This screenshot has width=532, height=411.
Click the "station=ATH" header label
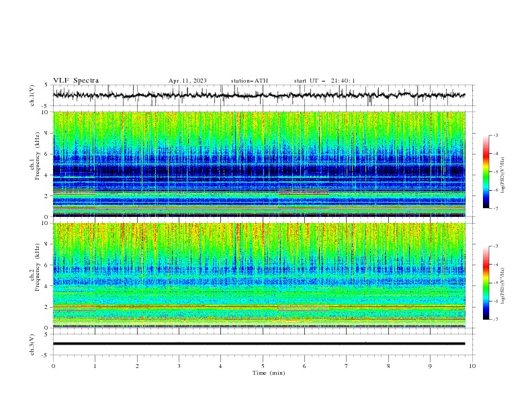tap(249, 81)
